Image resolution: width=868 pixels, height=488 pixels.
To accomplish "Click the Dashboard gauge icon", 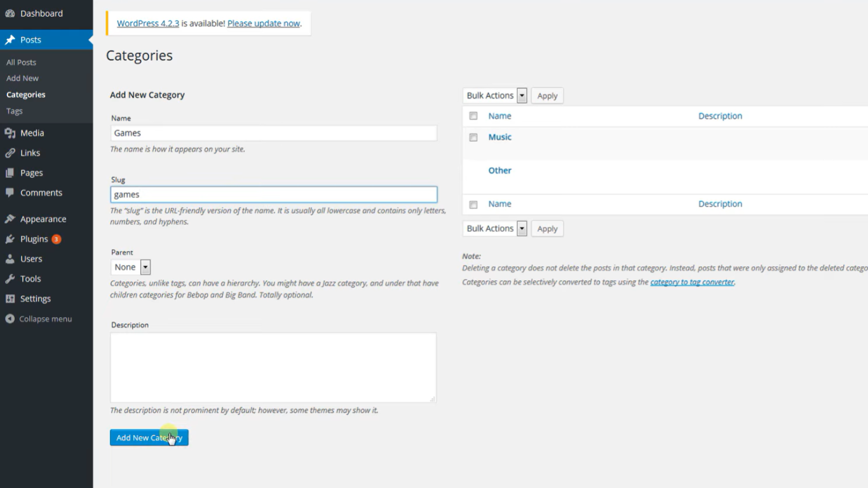I will coord(10,13).
